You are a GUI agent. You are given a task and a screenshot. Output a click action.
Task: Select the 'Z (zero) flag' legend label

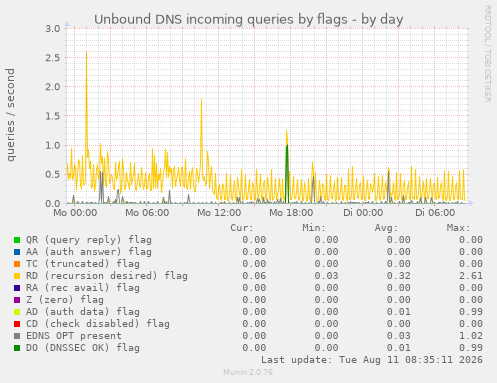pos(65,300)
